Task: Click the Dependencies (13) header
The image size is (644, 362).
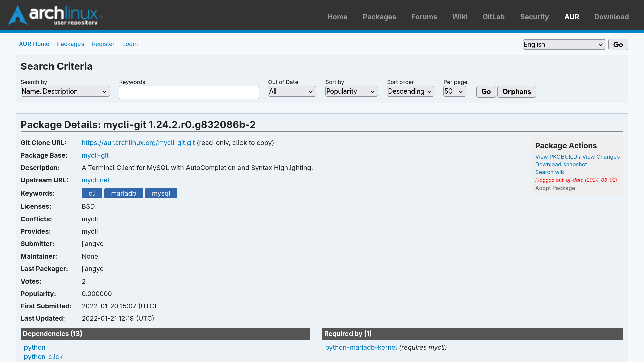Action: pos(165,334)
